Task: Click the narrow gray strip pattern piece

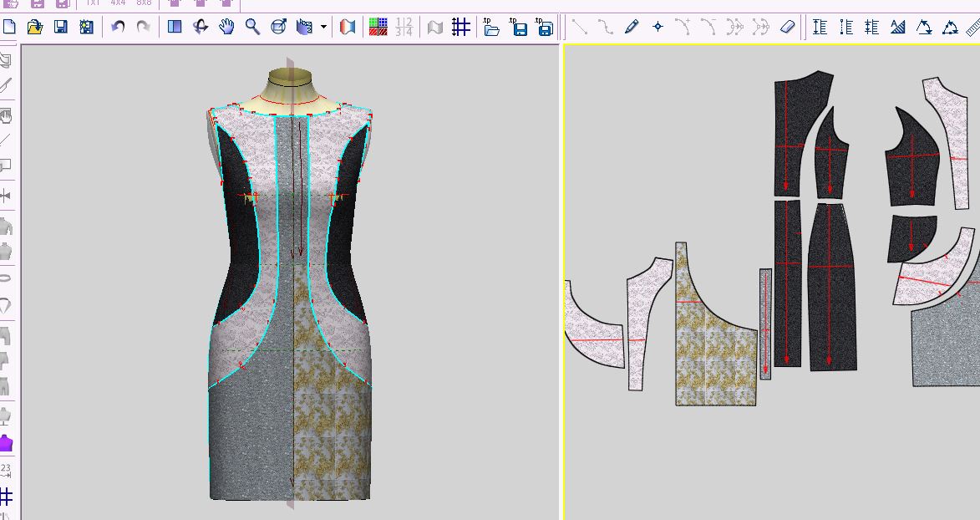Action: coord(765,324)
